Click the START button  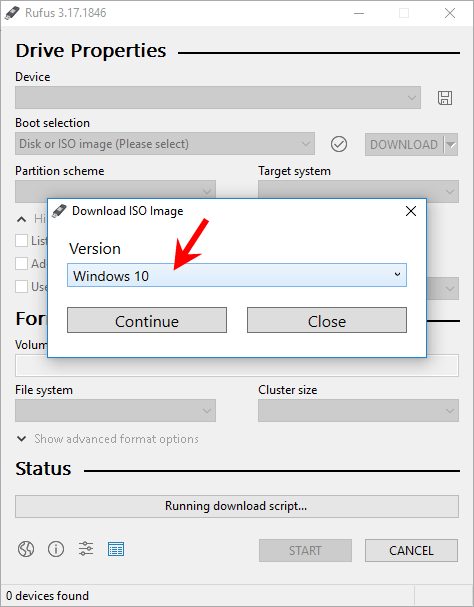(x=306, y=550)
